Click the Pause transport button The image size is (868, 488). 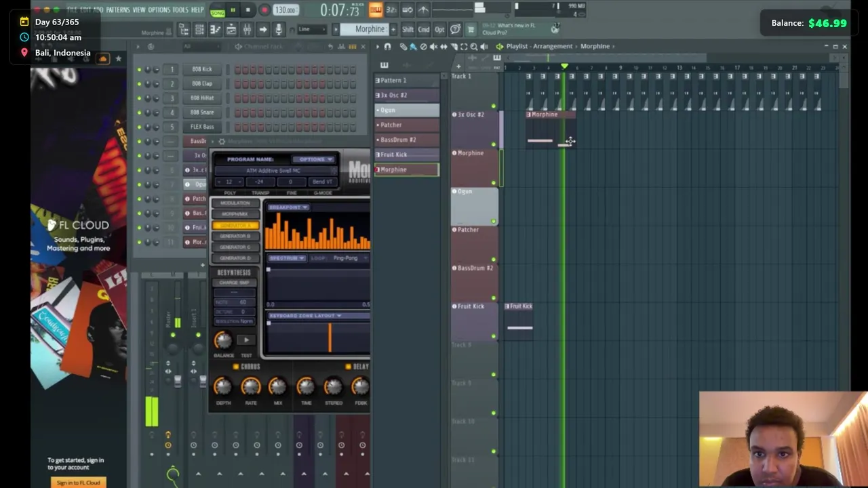pyautogui.click(x=233, y=10)
